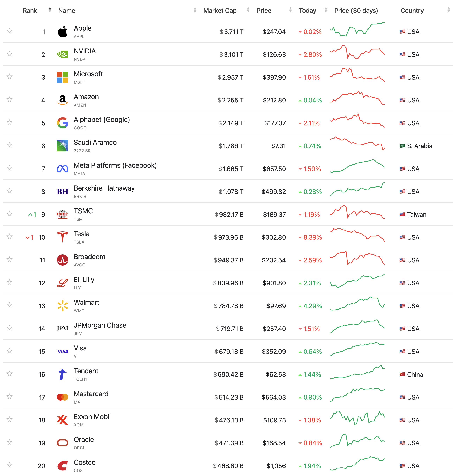Viewport: 455px width, 476px height.
Task: Click the ORCL ticker symbol
Action: pos(79,448)
